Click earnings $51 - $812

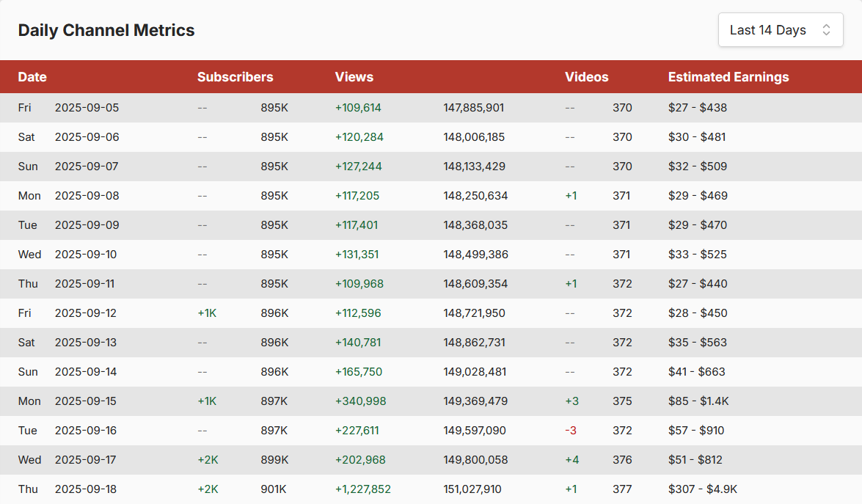pyautogui.click(x=695, y=459)
